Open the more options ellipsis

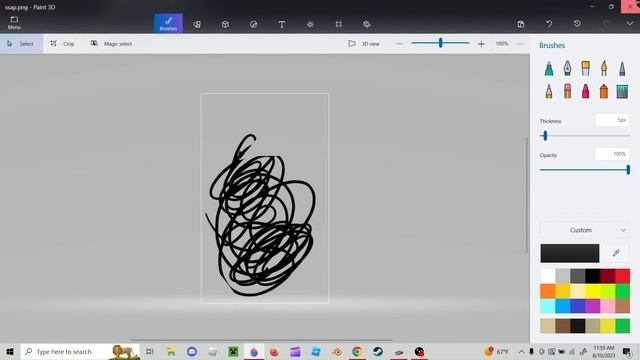520,44
